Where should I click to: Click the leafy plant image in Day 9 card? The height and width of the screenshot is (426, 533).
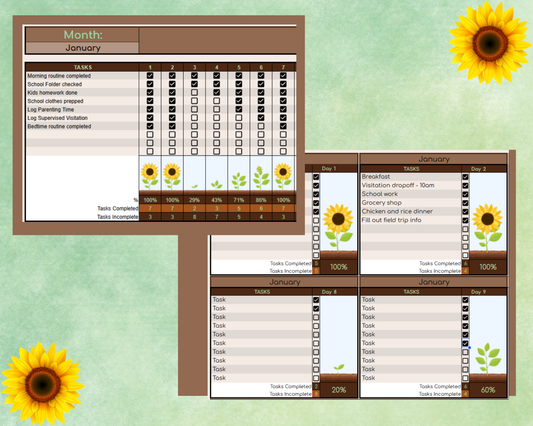point(488,358)
